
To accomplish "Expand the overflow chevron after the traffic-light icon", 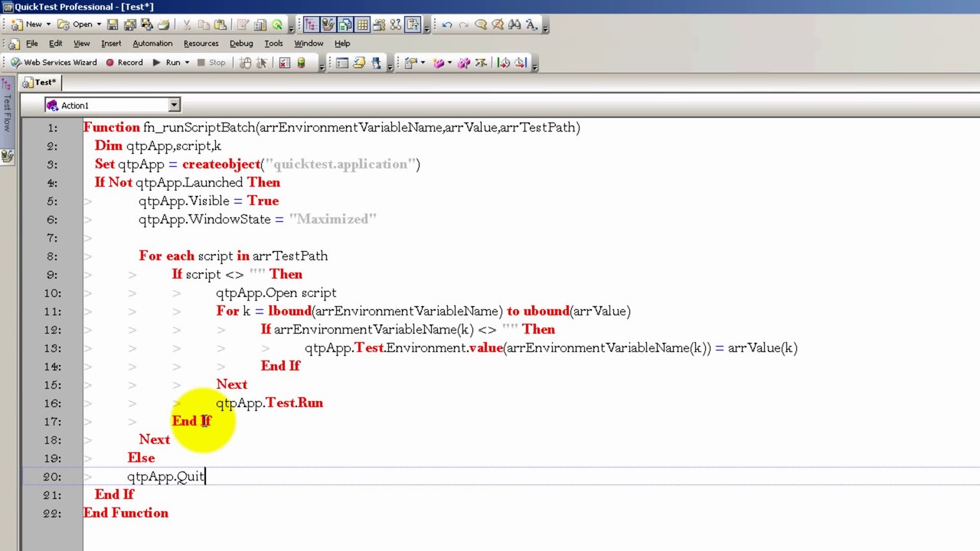I will [321, 67].
